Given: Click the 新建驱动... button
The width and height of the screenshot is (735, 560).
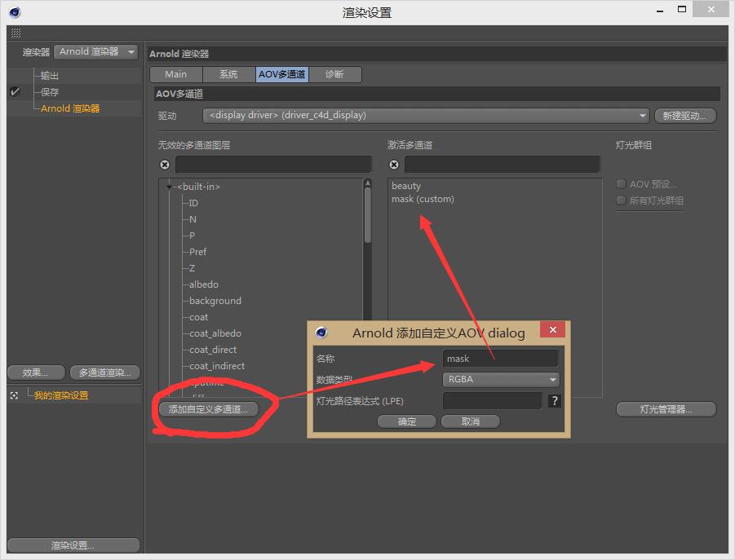Looking at the screenshot, I should click(685, 116).
